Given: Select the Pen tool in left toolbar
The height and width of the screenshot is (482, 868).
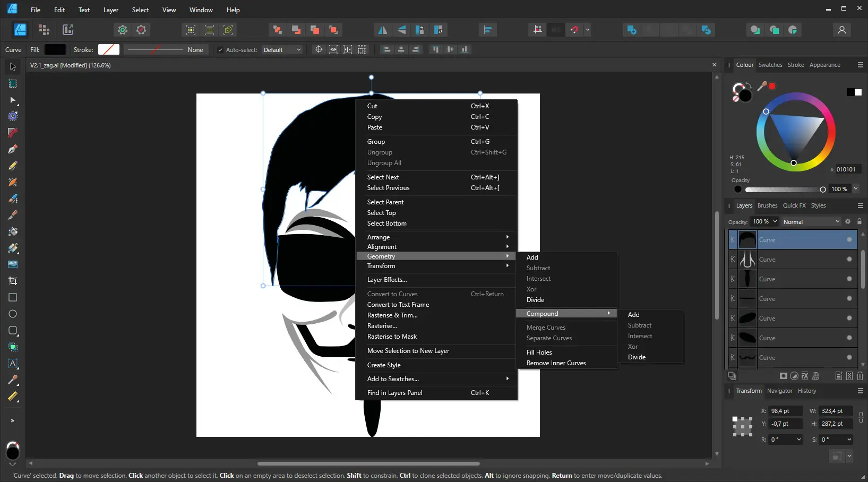Looking at the screenshot, I should (13, 149).
